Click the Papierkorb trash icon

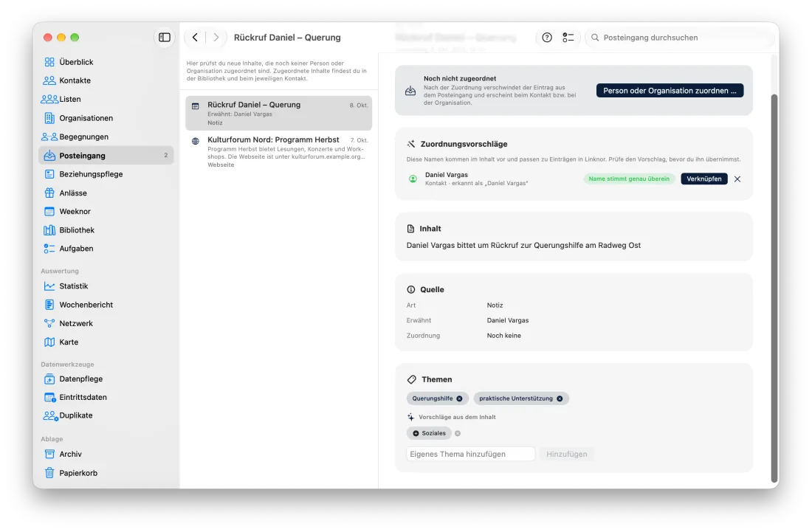pyautogui.click(x=49, y=472)
